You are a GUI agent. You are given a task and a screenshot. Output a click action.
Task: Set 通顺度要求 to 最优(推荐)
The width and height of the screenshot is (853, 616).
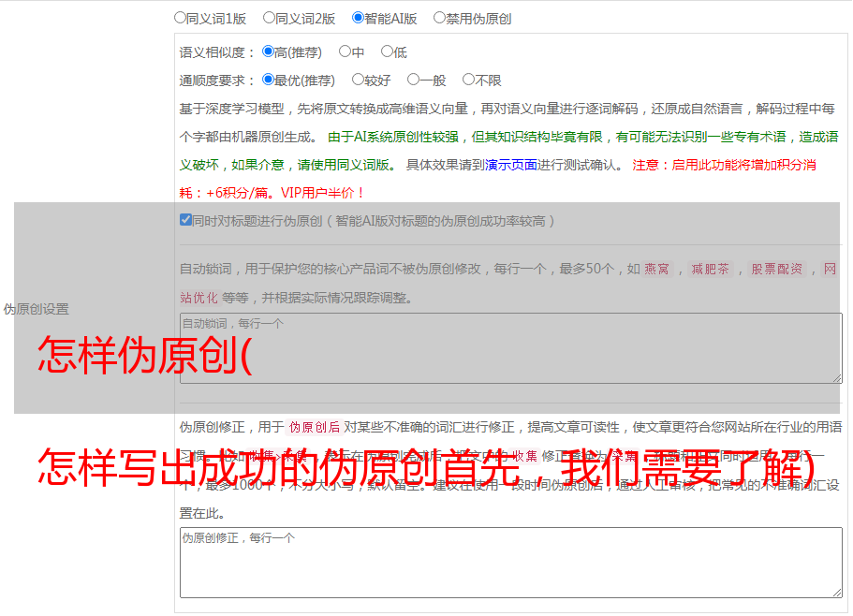(268, 80)
